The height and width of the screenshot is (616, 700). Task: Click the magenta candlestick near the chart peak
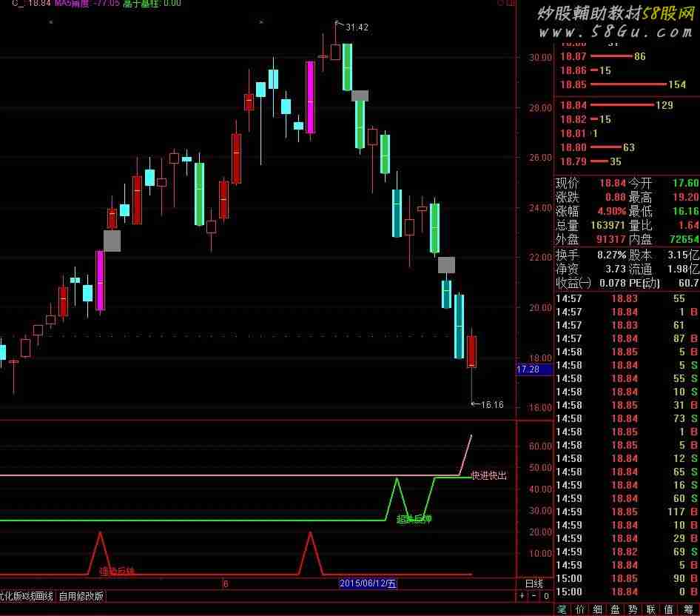310,98
